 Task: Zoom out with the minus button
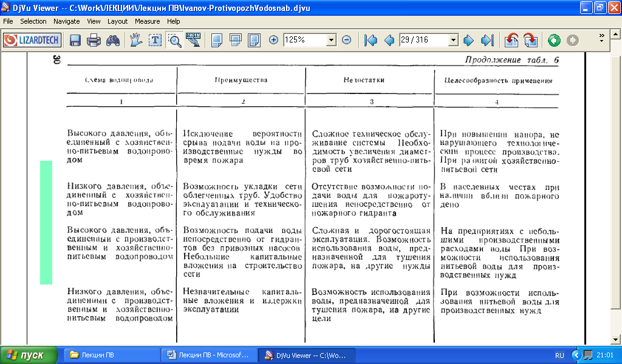[347, 39]
